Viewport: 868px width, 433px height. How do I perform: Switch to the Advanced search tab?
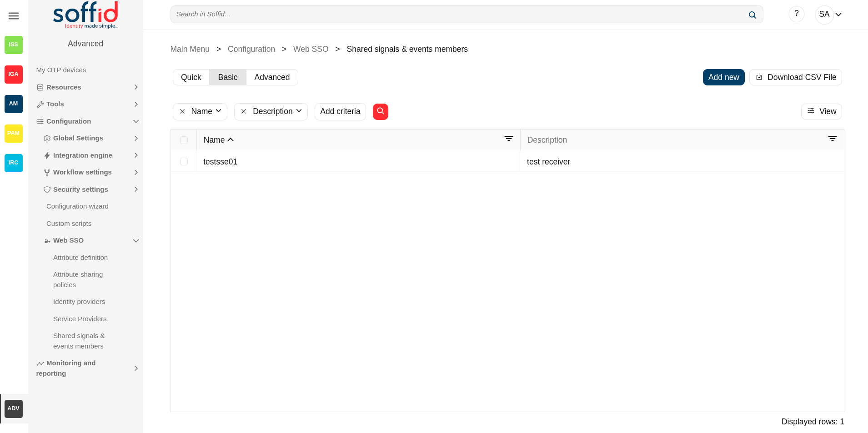(x=272, y=77)
